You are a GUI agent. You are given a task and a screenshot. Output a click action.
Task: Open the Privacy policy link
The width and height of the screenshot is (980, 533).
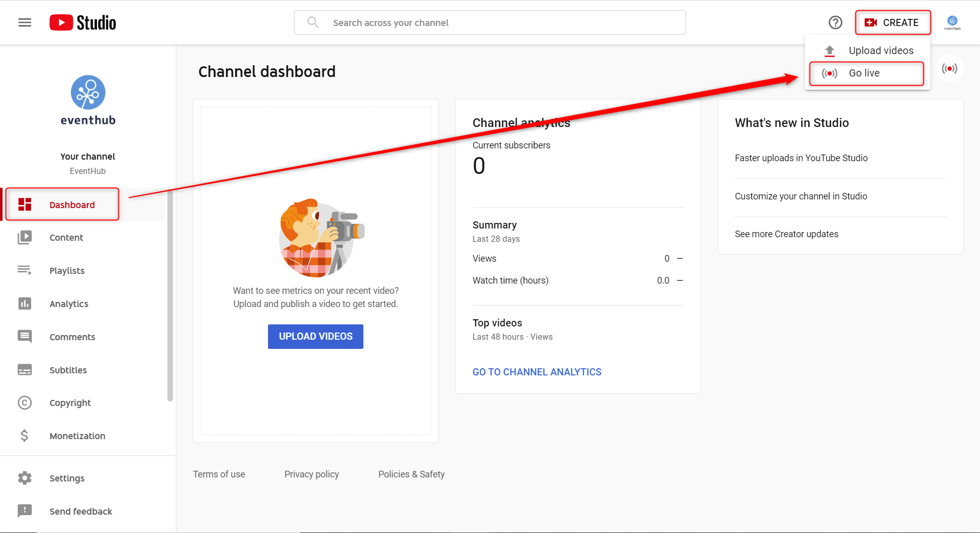point(311,474)
